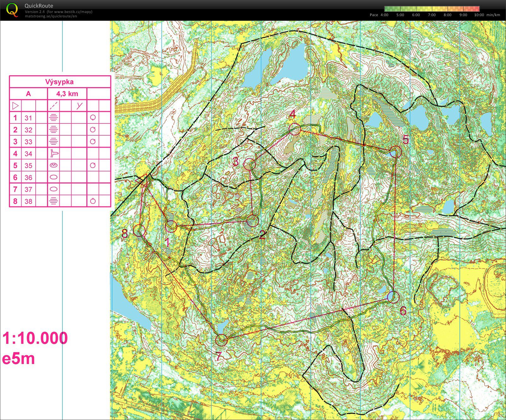Click control circle 1 on the map

click(x=171, y=226)
